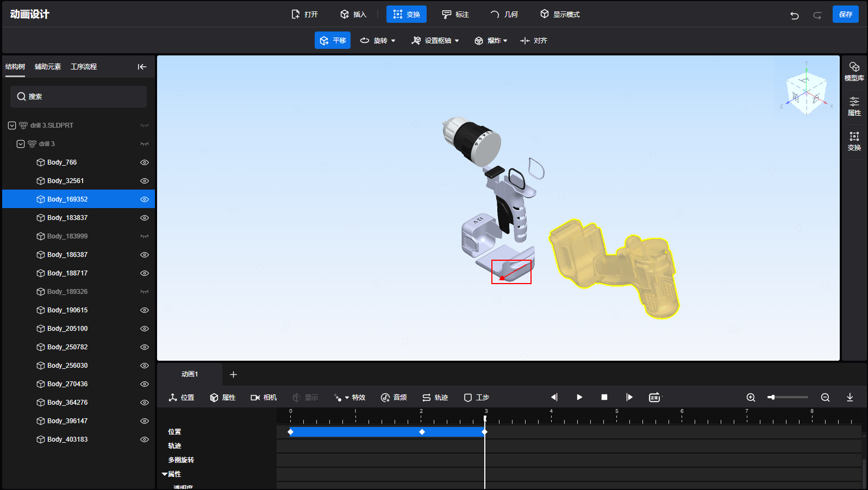
Task: Select the 平移 translate tool
Action: [x=333, y=40]
